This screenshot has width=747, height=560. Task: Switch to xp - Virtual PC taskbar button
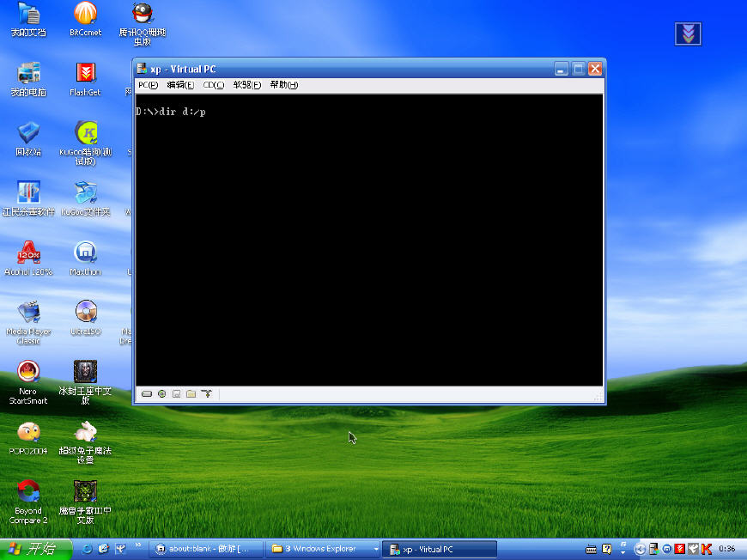point(440,549)
